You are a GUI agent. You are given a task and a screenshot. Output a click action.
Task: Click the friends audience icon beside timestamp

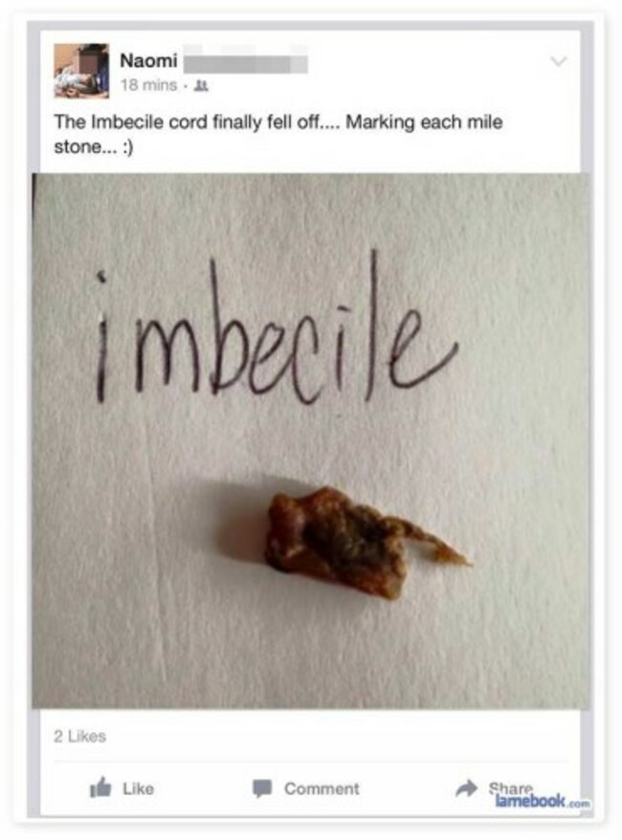201,85
